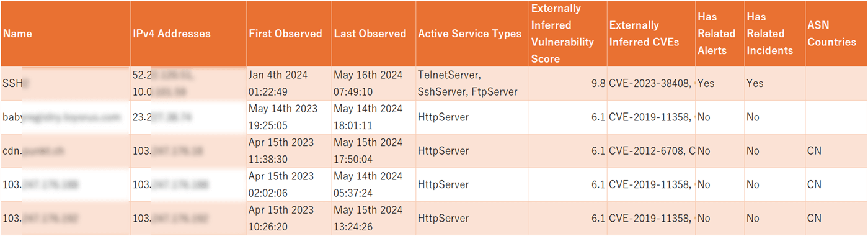Viewport: 868px width, 236px height.
Task: Click the name cell starting with cdn.
Action: click(x=65, y=151)
